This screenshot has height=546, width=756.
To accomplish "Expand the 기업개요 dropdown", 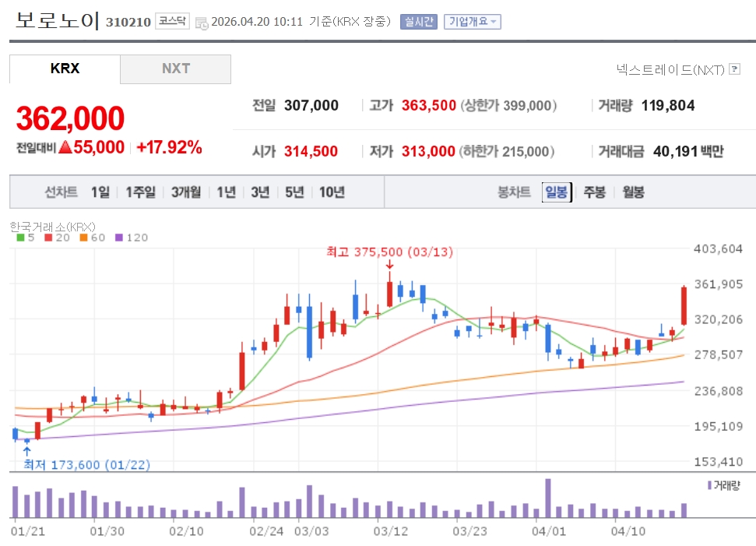I will click(473, 22).
